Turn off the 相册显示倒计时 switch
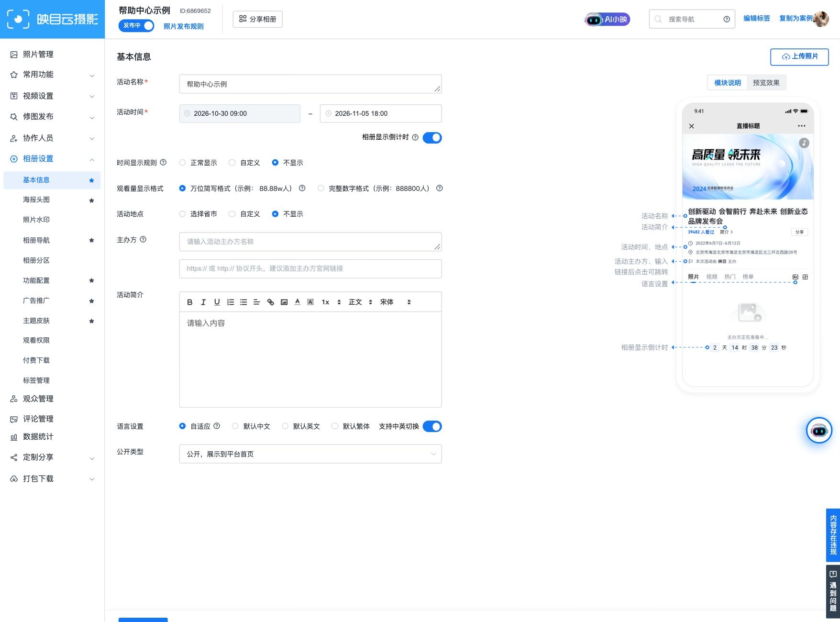 tap(432, 138)
